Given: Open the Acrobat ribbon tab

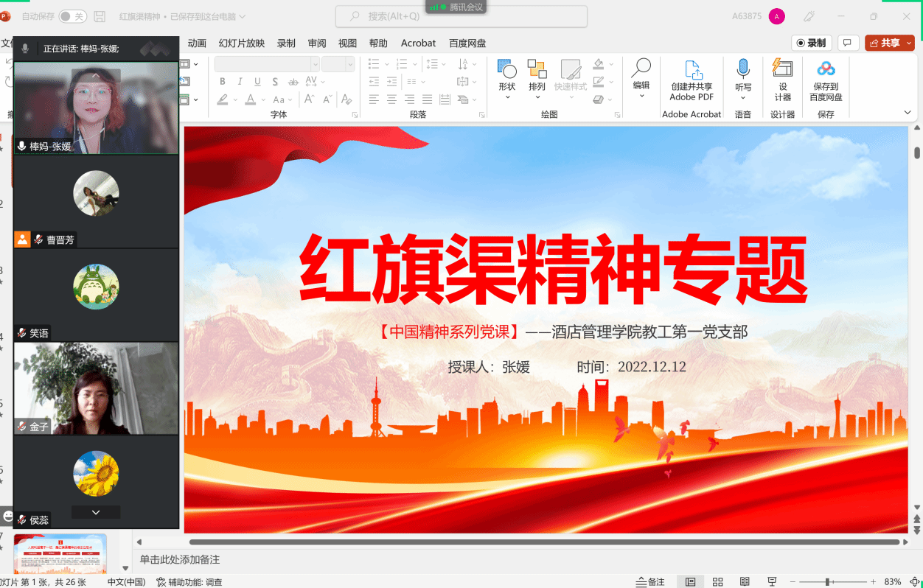Looking at the screenshot, I should (418, 43).
